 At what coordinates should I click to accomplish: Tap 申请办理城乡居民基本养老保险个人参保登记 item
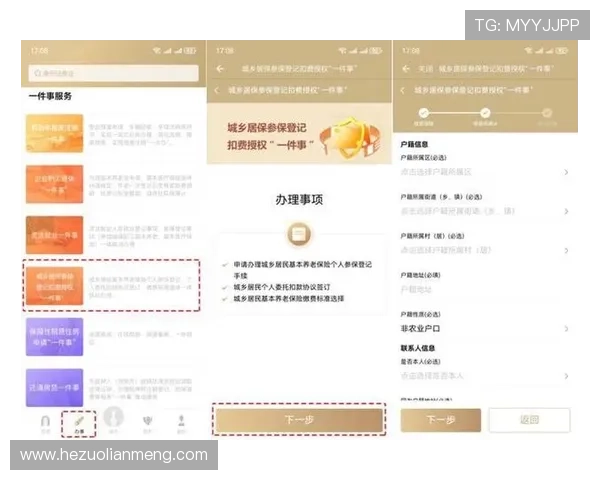coord(302,269)
